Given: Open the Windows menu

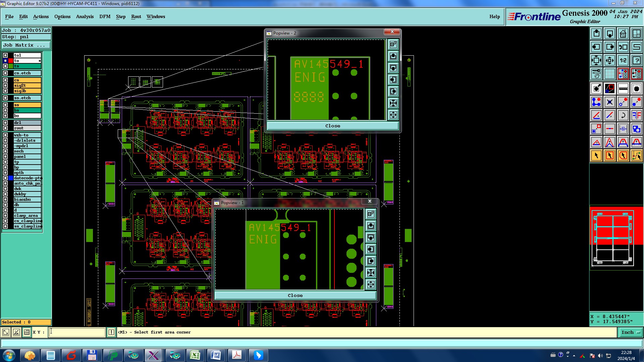Looking at the screenshot, I should [156, 16].
